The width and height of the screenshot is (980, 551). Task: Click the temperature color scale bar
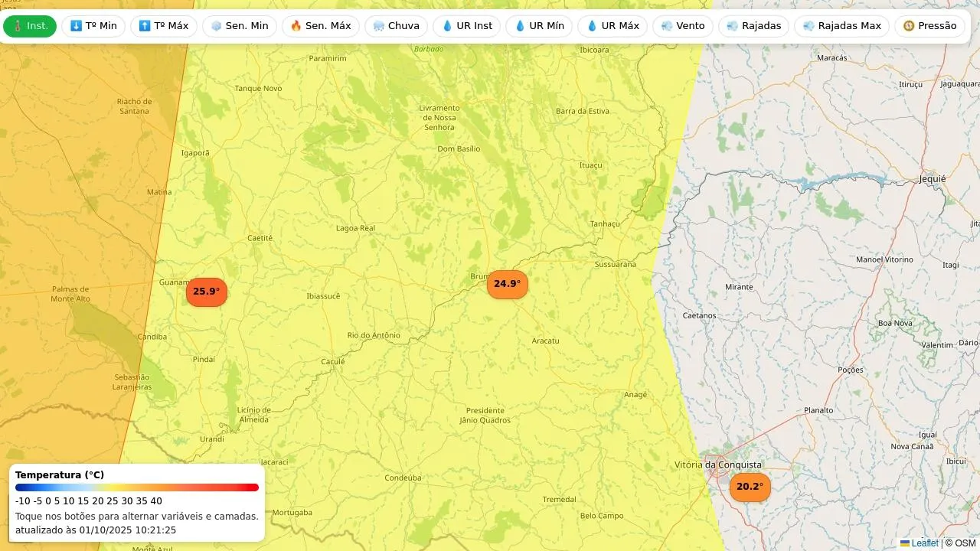point(137,487)
